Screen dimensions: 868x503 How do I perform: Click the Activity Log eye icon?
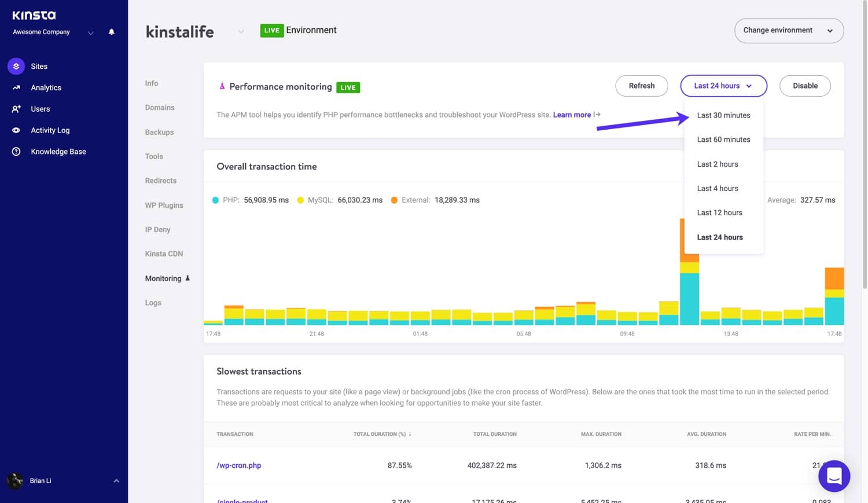[x=16, y=130]
